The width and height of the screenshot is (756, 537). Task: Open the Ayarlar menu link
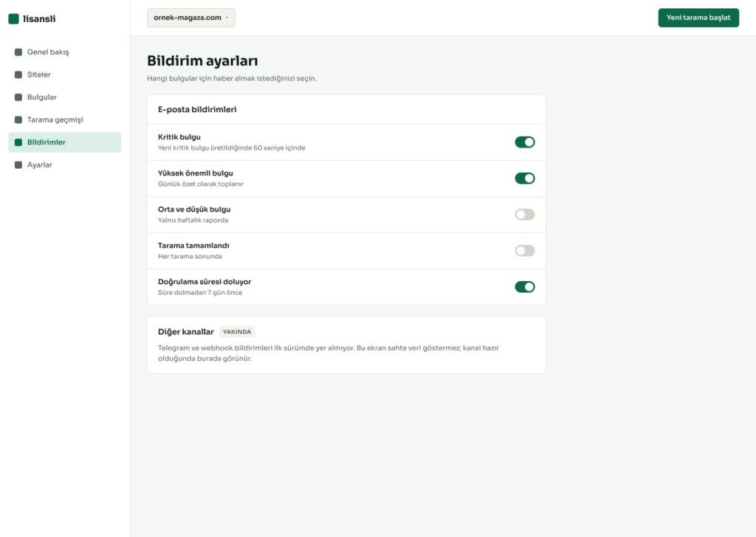[x=65, y=164]
